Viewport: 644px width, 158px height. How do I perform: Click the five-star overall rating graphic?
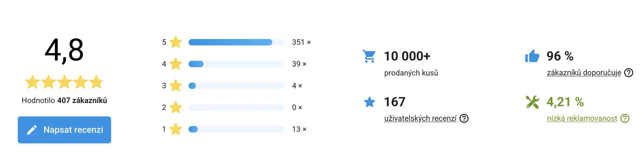point(64,82)
